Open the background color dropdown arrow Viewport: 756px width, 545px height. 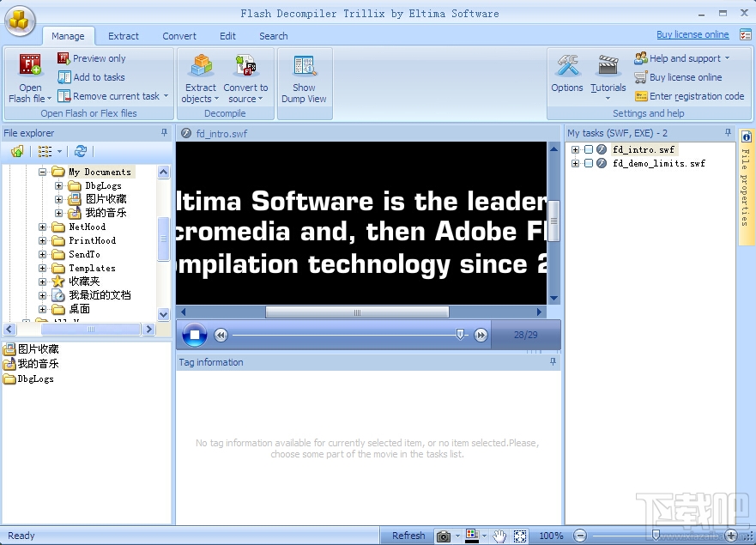click(484, 536)
